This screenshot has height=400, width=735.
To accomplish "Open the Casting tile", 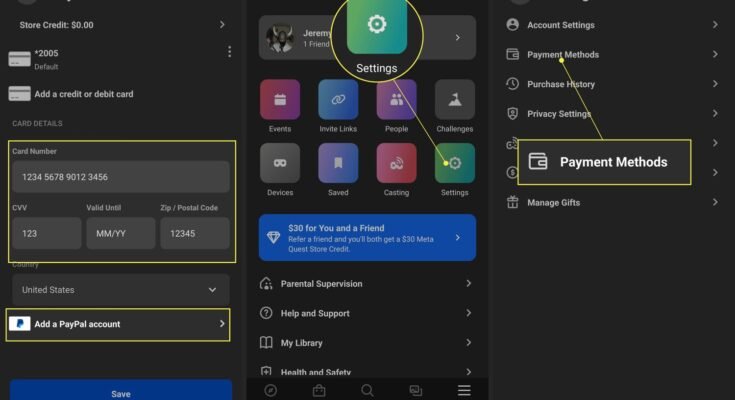I will pos(396,163).
